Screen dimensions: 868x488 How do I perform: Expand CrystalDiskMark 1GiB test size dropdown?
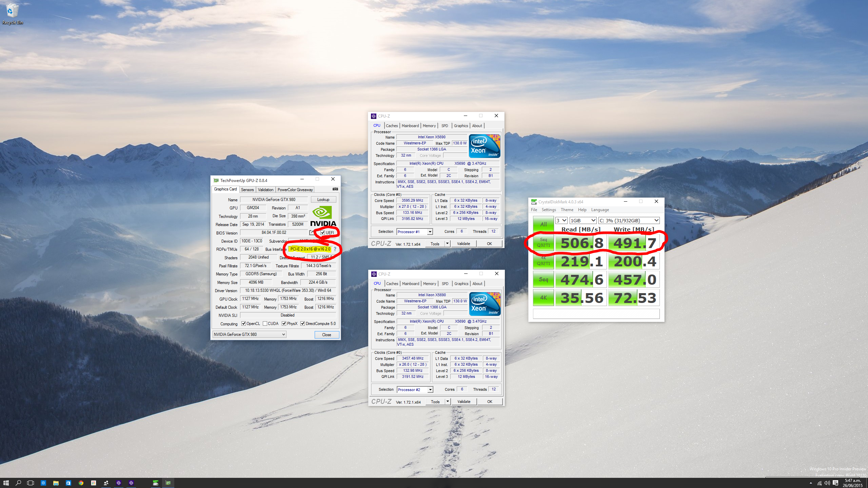click(x=583, y=221)
